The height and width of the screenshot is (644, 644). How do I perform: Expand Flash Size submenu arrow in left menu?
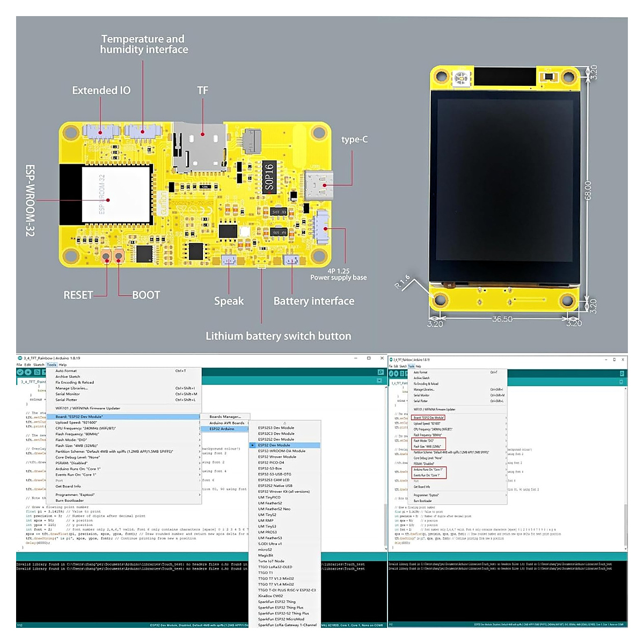(x=200, y=445)
